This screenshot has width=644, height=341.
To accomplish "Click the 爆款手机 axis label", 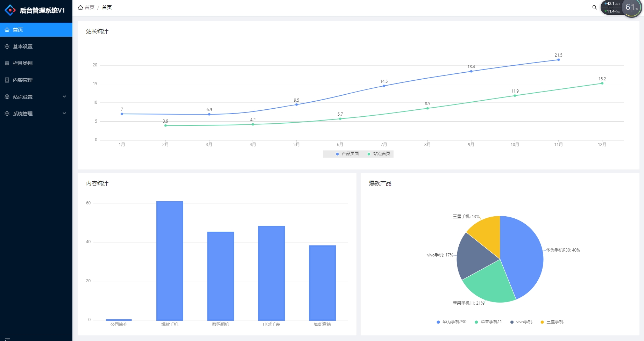I will tap(170, 325).
